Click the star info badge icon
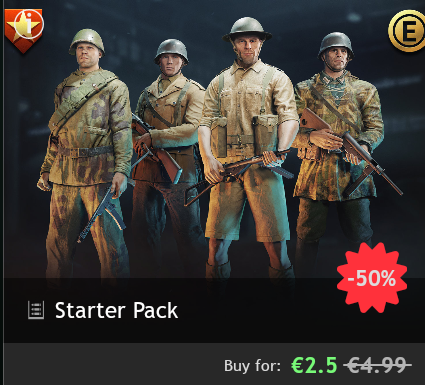This screenshot has width=425, height=385. (24, 30)
